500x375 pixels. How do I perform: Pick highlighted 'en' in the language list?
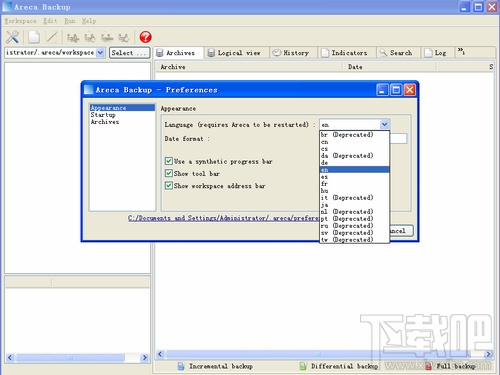354,170
